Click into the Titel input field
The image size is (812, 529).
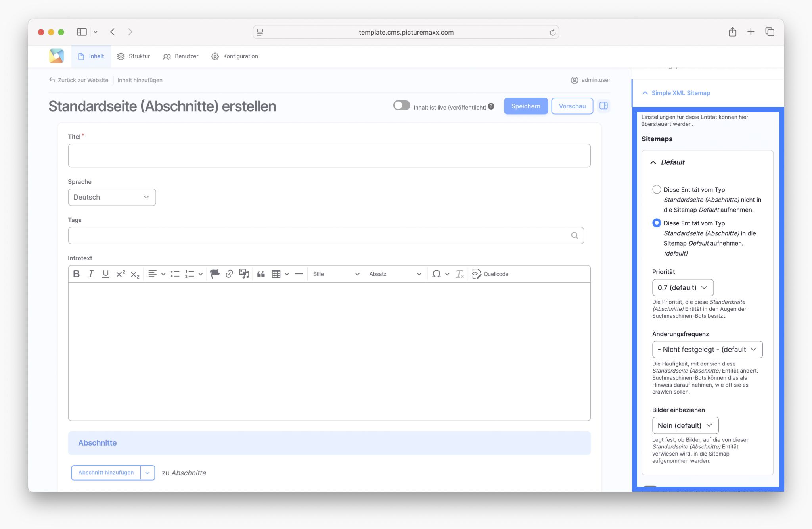329,156
